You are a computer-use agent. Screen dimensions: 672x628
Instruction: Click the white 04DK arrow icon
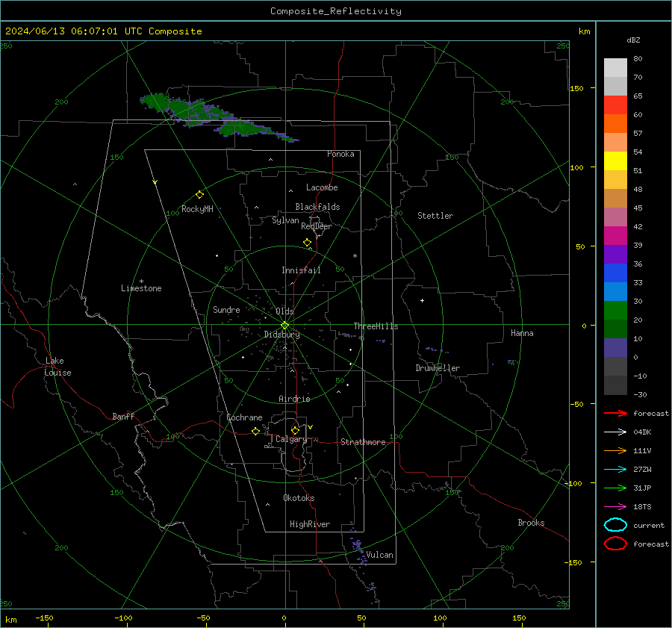[615, 432]
